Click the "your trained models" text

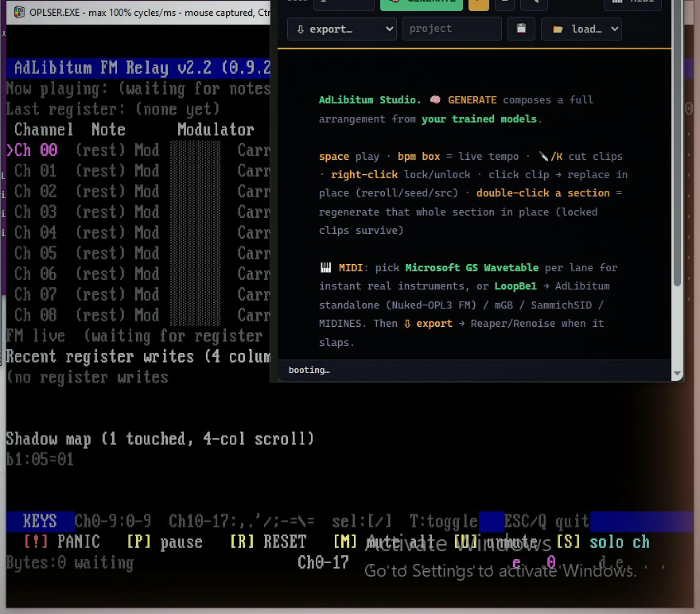click(479, 119)
